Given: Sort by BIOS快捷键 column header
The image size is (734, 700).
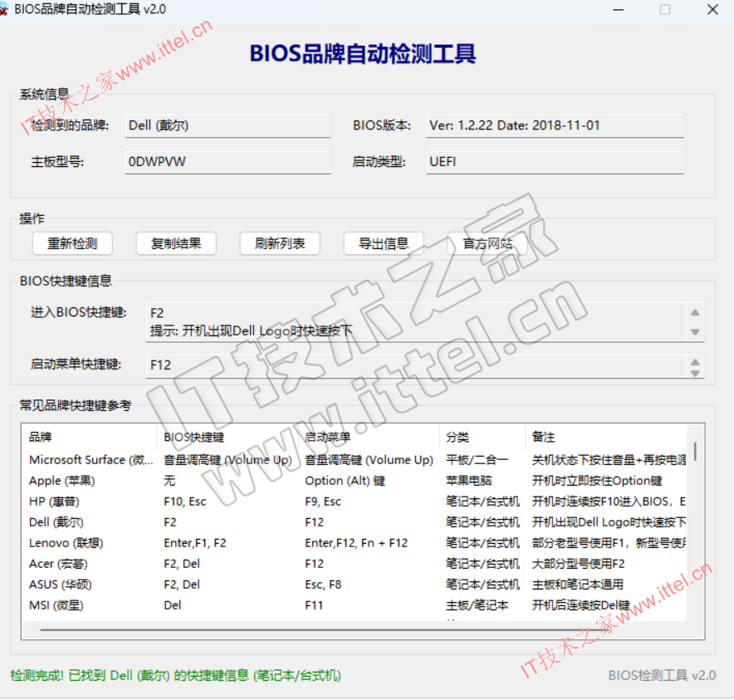Looking at the screenshot, I should click(x=227, y=437).
